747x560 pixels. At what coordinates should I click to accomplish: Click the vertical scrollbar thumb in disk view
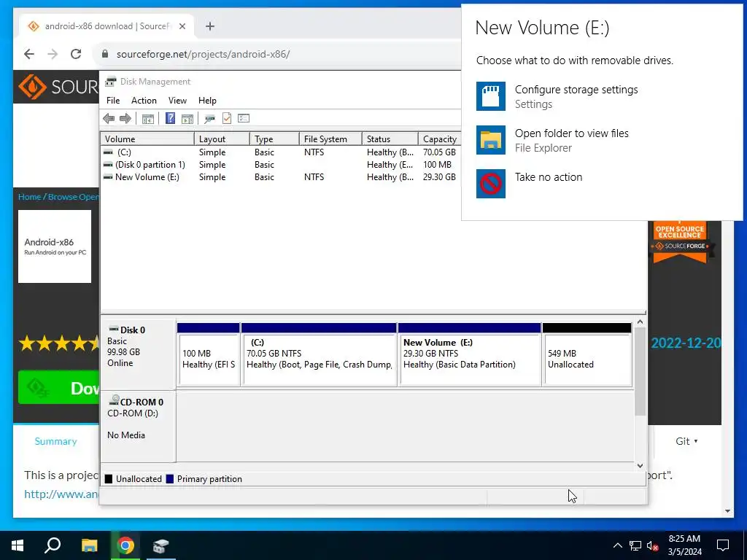pyautogui.click(x=640, y=371)
